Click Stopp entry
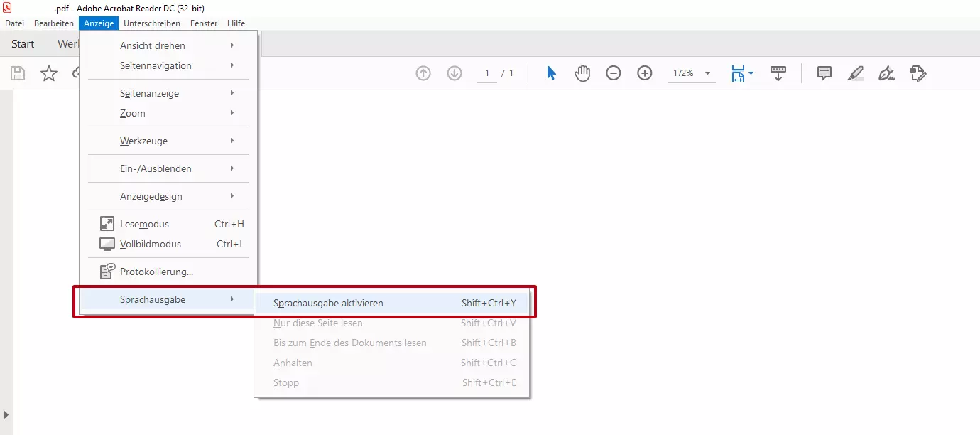 (392, 382)
